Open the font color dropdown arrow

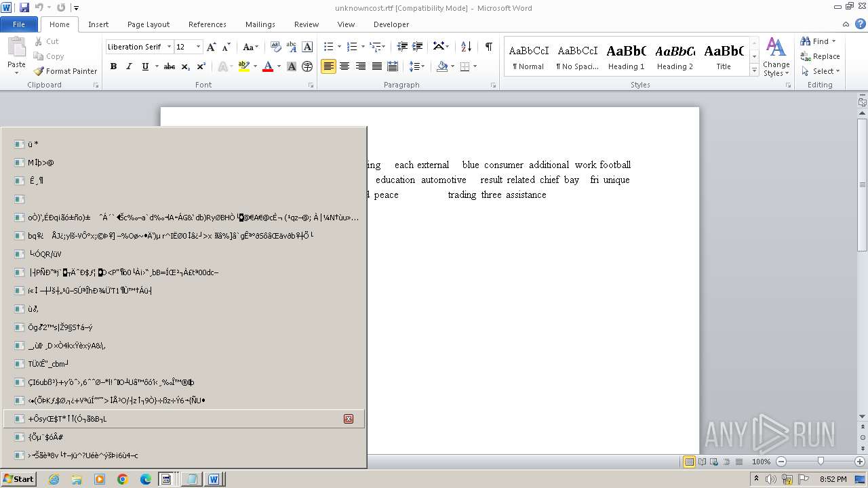(x=279, y=66)
